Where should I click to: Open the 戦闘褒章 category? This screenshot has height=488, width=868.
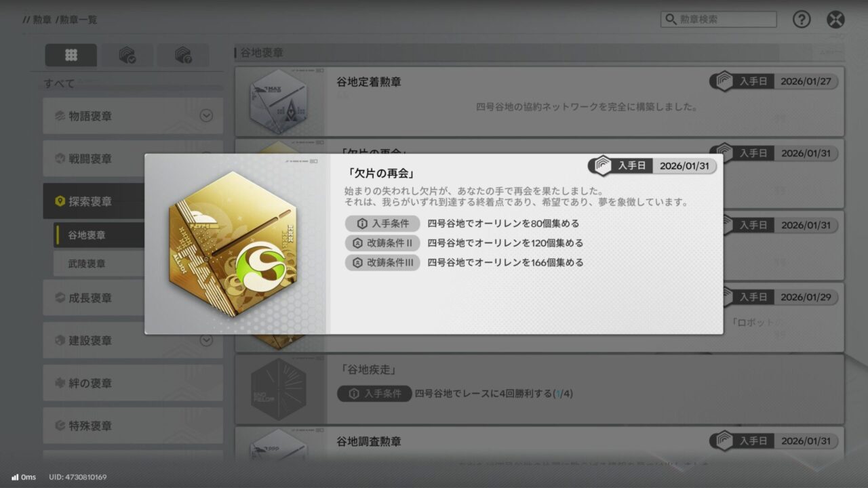coord(133,159)
